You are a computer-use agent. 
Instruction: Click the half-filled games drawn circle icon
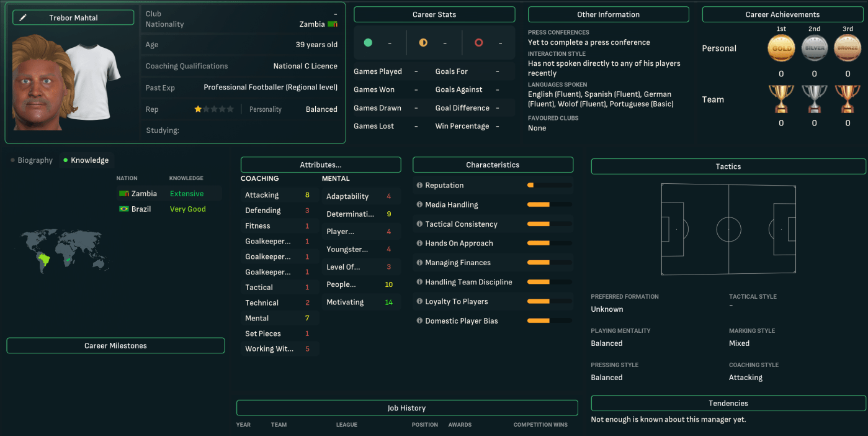[423, 43]
